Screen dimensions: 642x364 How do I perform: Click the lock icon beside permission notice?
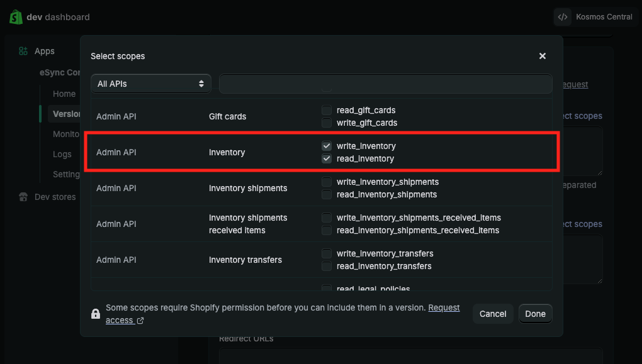(96, 314)
